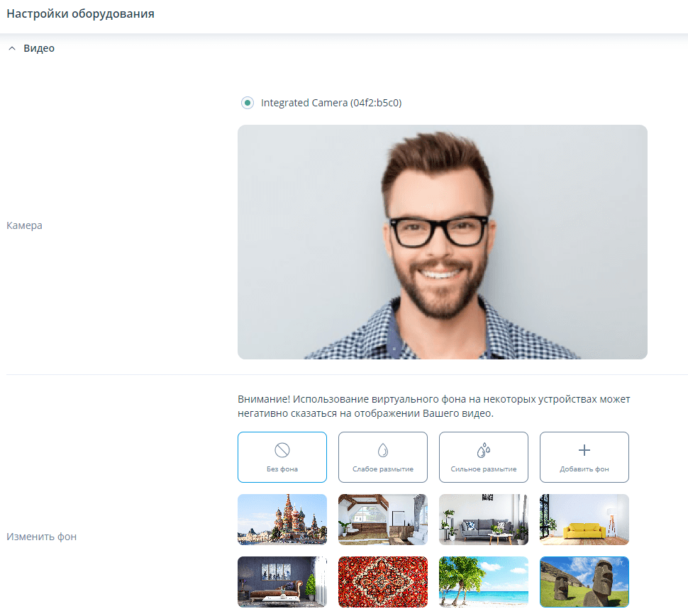Select the tropical beach palm background

point(484,582)
